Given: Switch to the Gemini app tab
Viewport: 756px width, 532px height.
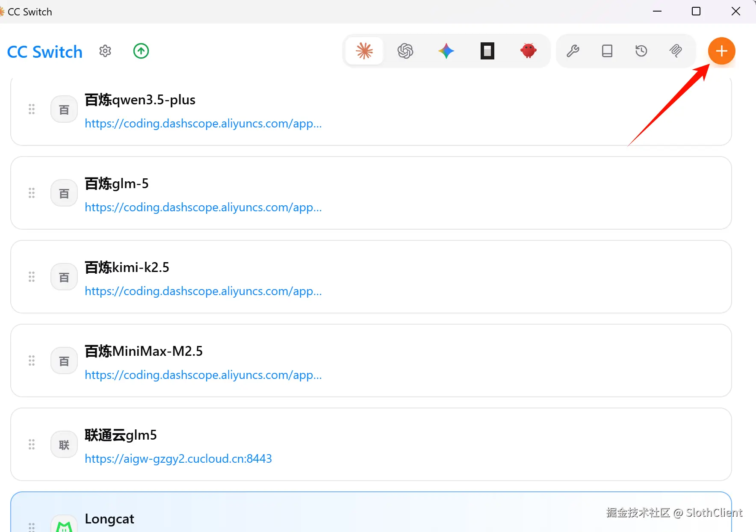Looking at the screenshot, I should (446, 51).
